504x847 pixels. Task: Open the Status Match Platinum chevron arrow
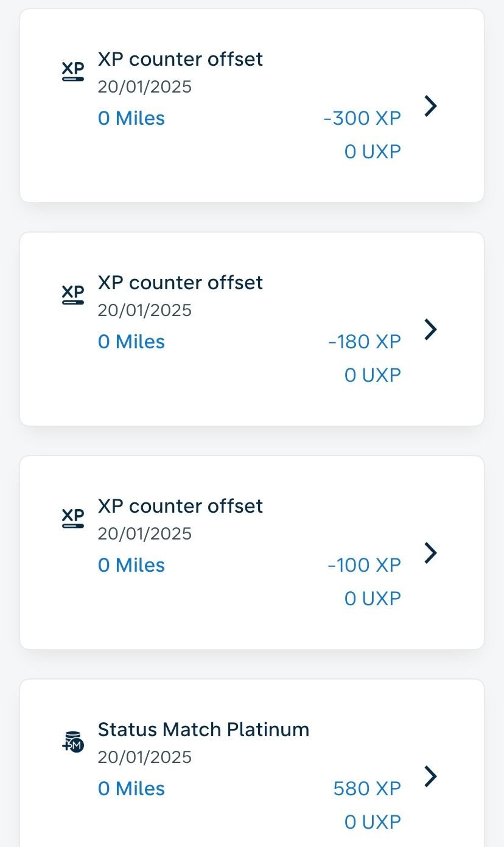click(430, 776)
